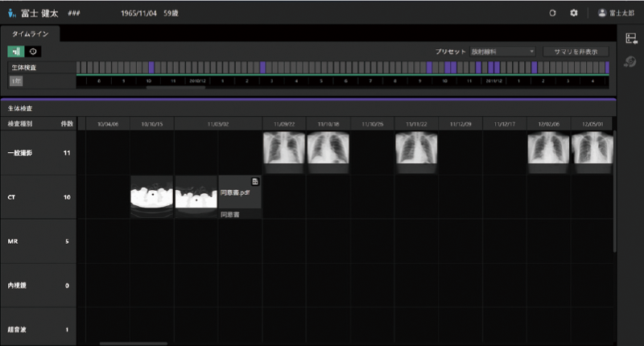The height and width of the screenshot is (346, 644).
Task: Click the 11/03/02 date column header
Action: [x=218, y=124]
